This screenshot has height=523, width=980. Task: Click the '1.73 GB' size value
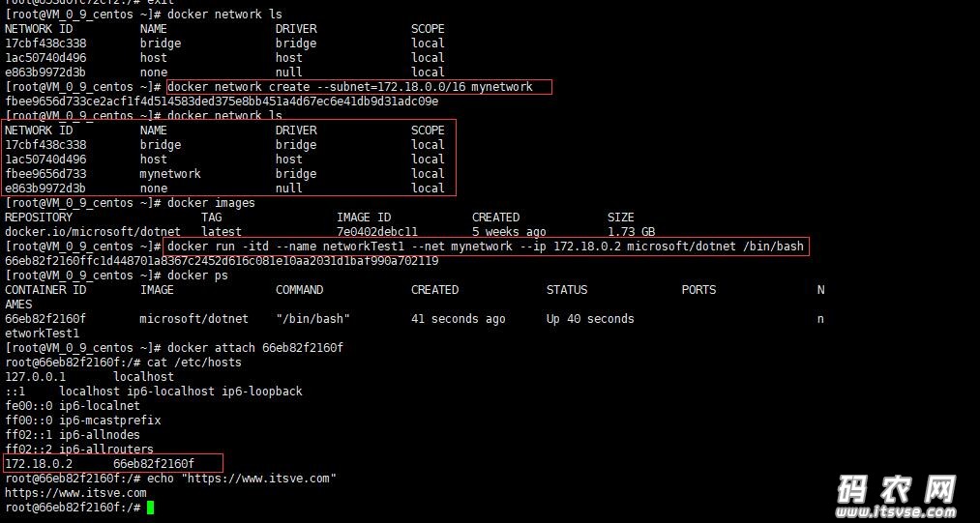point(632,232)
